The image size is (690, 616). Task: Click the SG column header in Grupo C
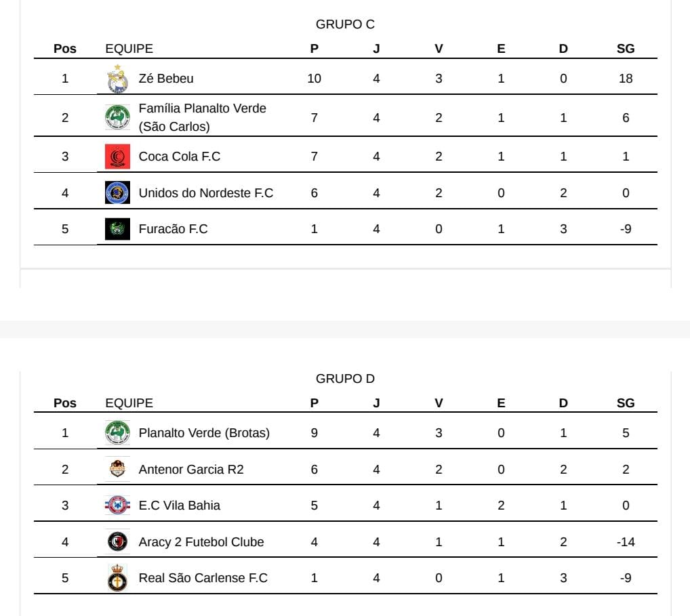(x=626, y=48)
